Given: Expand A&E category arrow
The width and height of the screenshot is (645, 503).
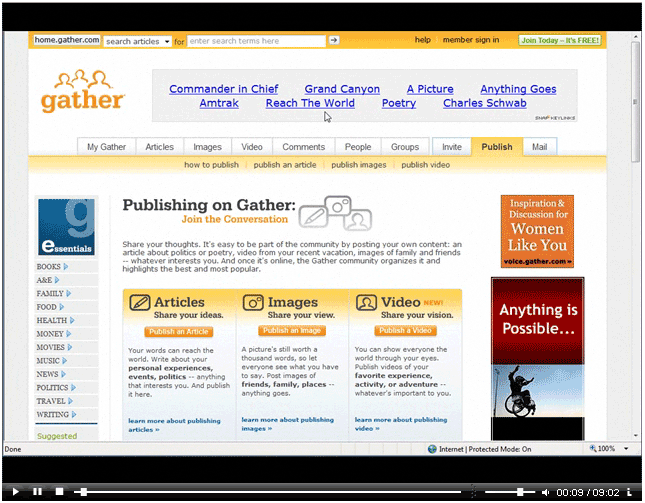Looking at the screenshot, I should click(57, 280).
